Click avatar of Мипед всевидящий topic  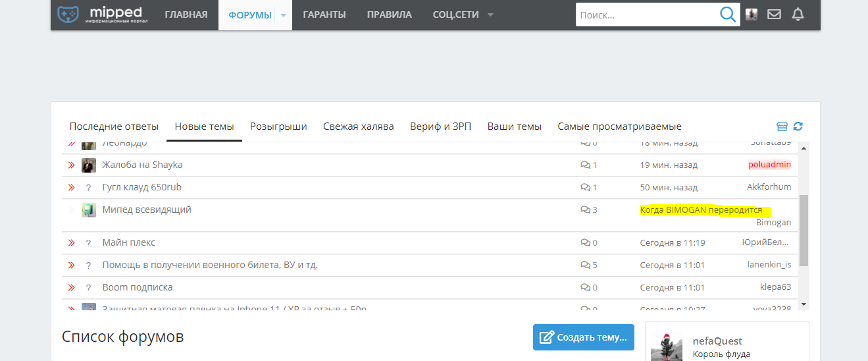point(89,210)
